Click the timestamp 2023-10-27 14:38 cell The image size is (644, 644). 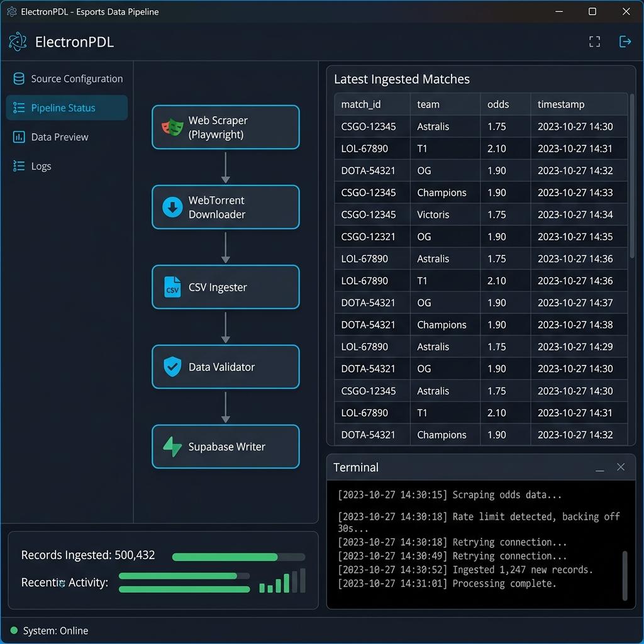click(579, 325)
